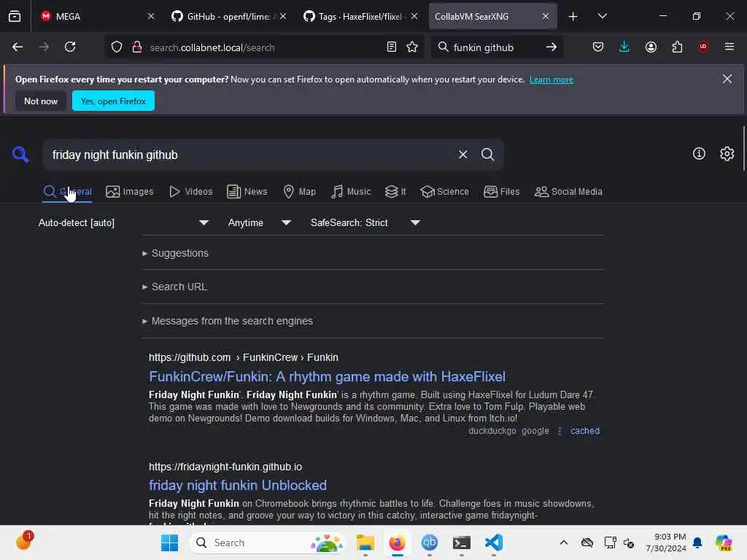
Task: Show hidden system tray icons
Action: click(x=564, y=542)
